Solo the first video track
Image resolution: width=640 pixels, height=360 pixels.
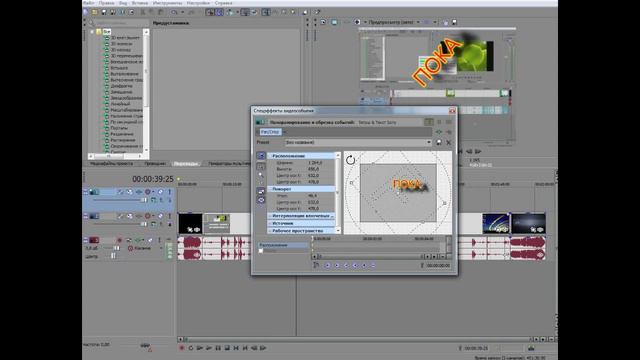click(170, 192)
